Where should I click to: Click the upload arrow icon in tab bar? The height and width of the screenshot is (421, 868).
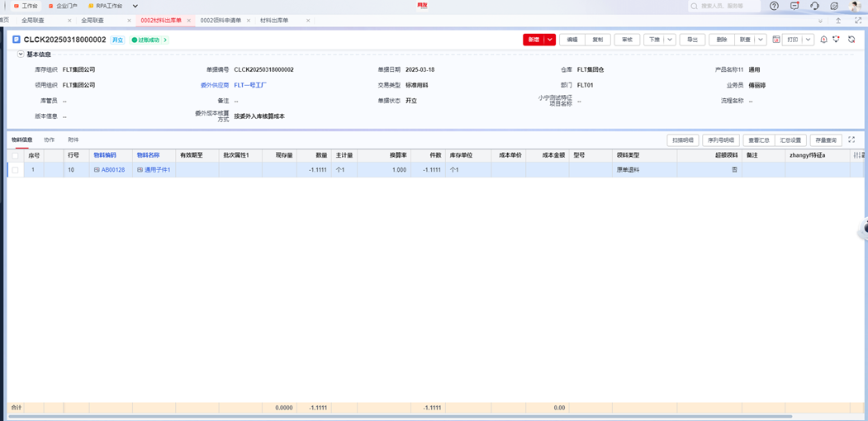[838, 21]
